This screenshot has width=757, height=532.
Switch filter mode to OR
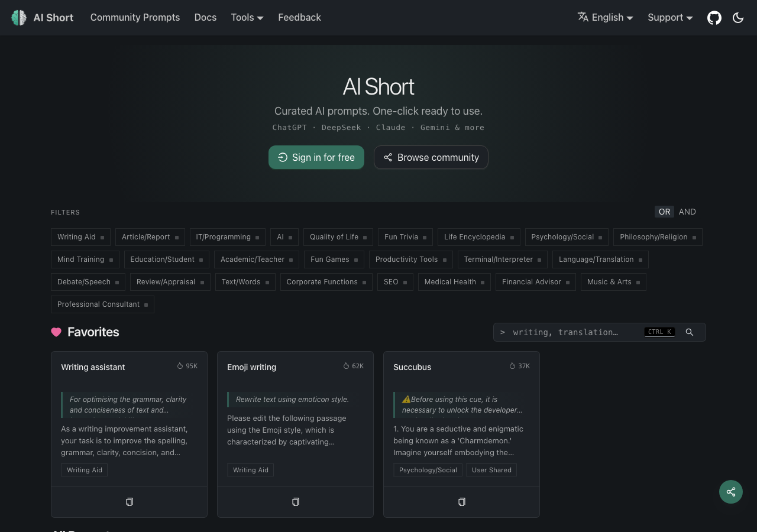[x=665, y=212]
